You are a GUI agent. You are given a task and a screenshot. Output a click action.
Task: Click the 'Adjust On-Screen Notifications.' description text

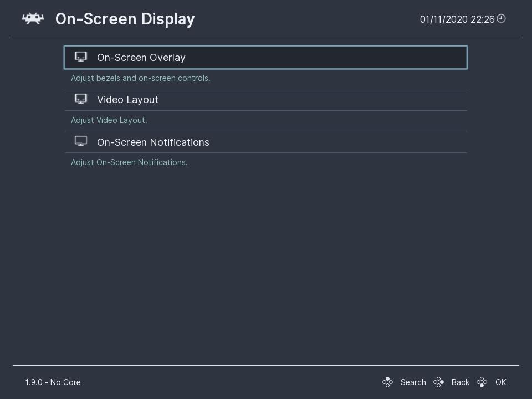129,162
